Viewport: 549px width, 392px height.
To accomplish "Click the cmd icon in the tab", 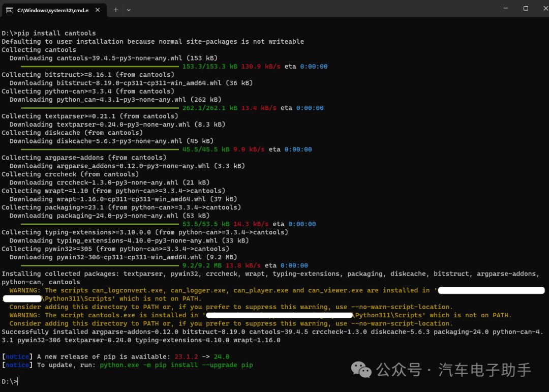I will 10,10.
